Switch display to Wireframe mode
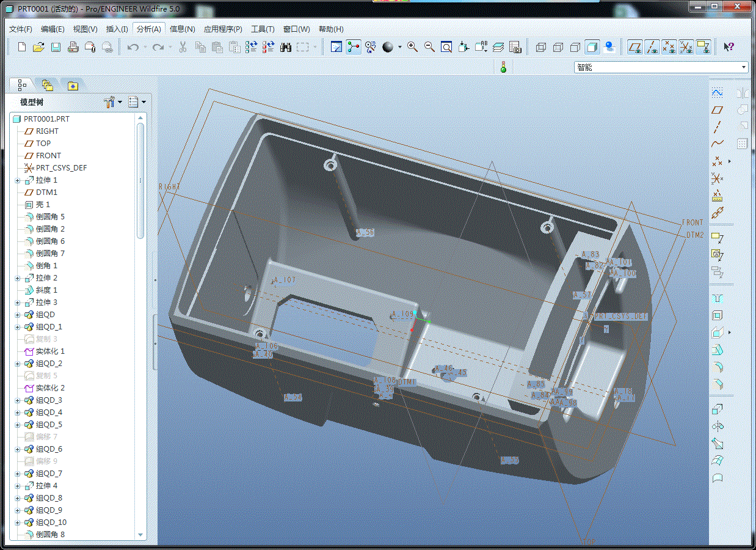Viewport: 756px width, 550px height. tap(540, 47)
